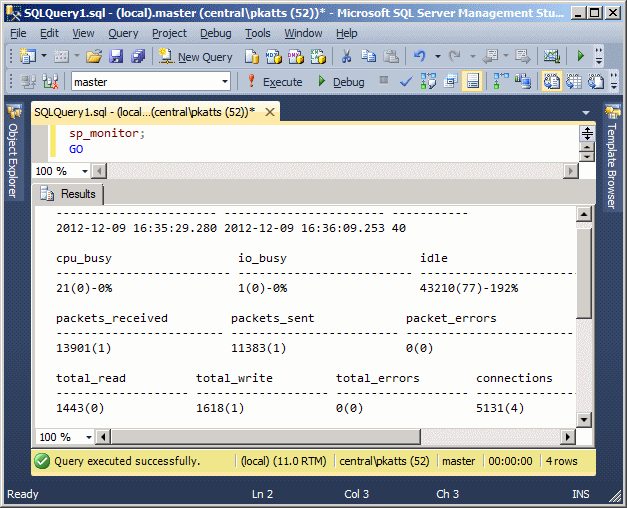Click the Connect icon in the SQL toolbar
The width and height of the screenshot is (627, 508).
pos(28,82)
